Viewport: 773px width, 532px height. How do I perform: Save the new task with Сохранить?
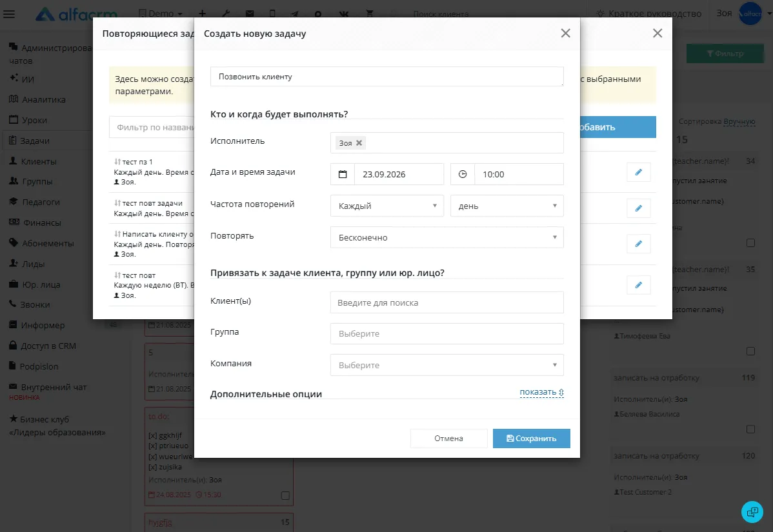[x=532, y=438]
